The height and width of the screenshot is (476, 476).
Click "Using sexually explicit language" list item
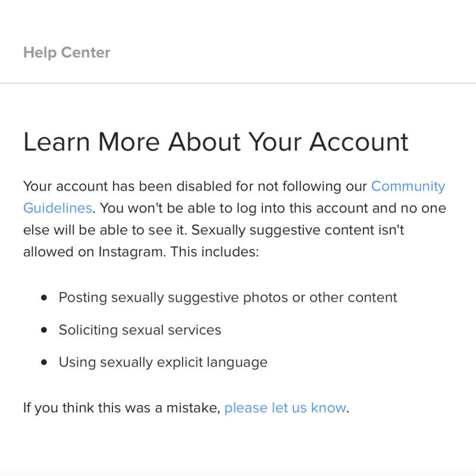pyautogui.click(x=162, y=362)
